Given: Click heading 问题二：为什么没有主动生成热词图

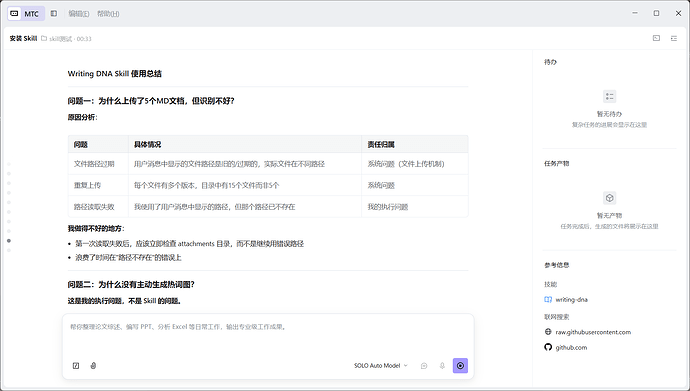Looking at the screenshot, I should coord(131,285).
